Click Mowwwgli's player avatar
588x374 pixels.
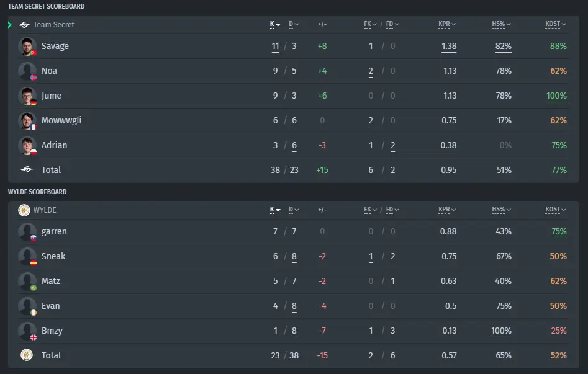(x=27, y=121)
